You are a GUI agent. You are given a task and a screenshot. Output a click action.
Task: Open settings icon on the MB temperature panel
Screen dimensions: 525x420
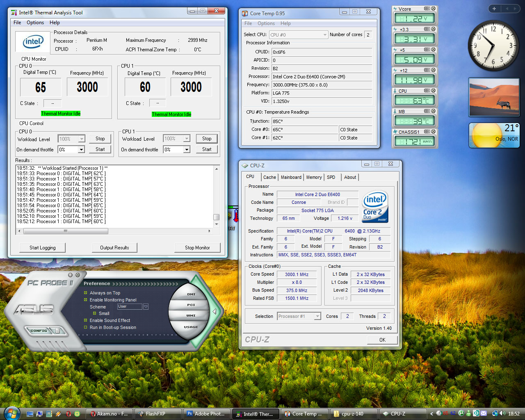pos(427,111)
